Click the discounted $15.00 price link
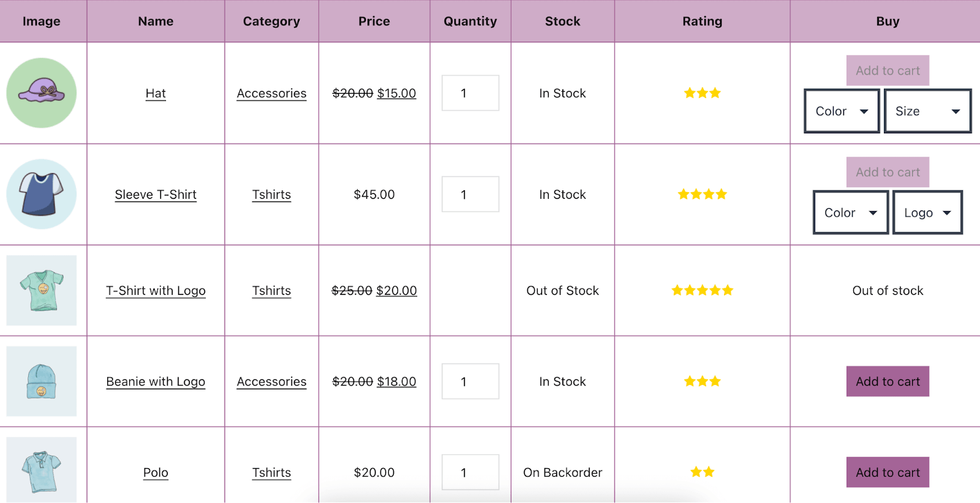Image resolution: width=980 pixels, height=503 pixels. [x=396, y=93]
